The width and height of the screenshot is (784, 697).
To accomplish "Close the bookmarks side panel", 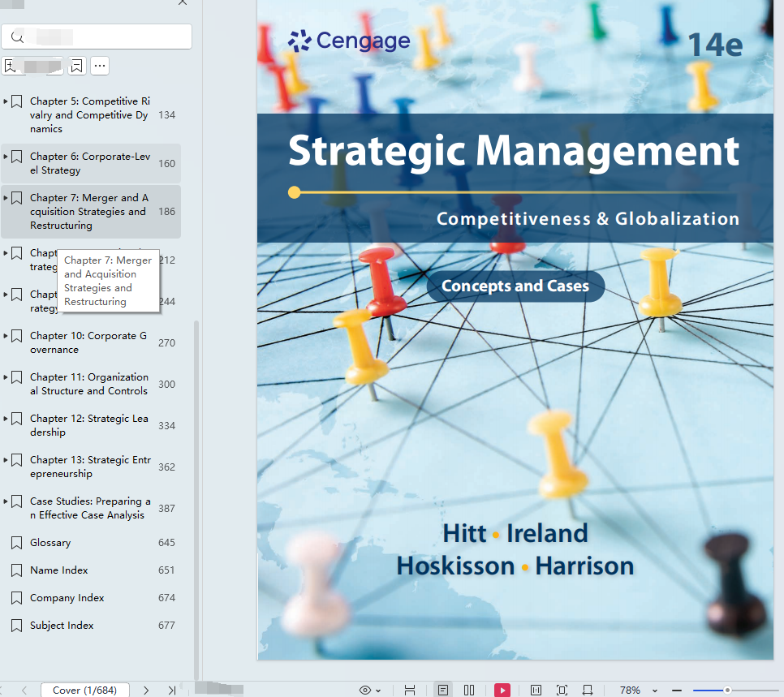I will [x=183, y=3].
